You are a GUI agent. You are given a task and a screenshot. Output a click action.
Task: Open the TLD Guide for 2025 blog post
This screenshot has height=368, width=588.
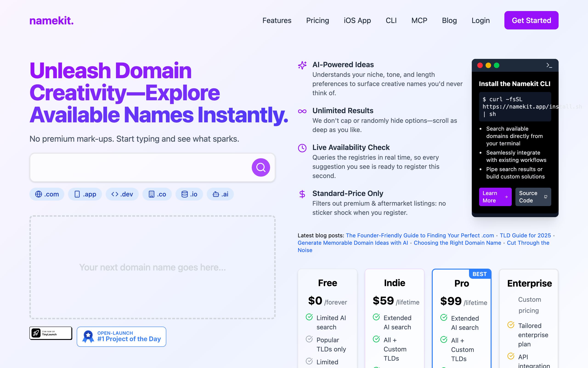point(525,235)
